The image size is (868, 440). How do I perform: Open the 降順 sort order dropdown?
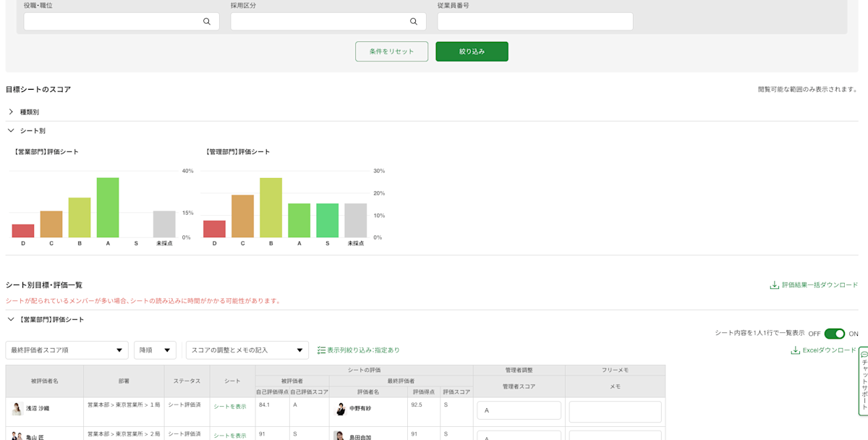154,350
